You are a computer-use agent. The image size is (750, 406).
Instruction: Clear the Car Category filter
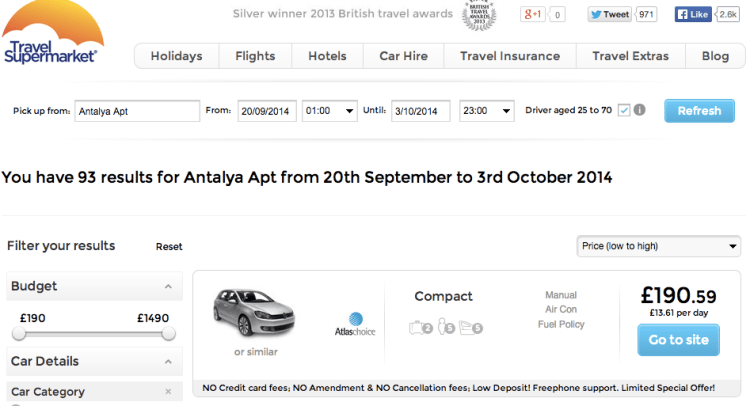point(168,392)
